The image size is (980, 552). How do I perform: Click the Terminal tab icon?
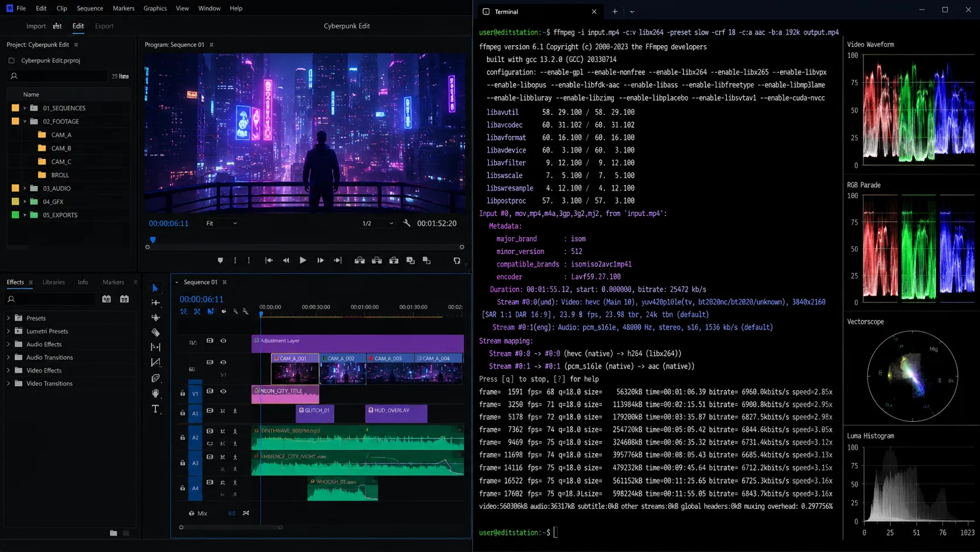point(486,12)
